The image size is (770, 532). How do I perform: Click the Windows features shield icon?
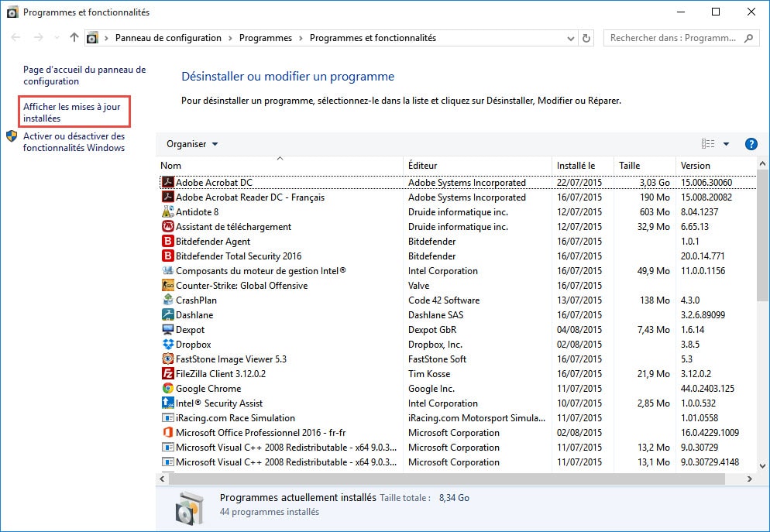pos(12,136)
